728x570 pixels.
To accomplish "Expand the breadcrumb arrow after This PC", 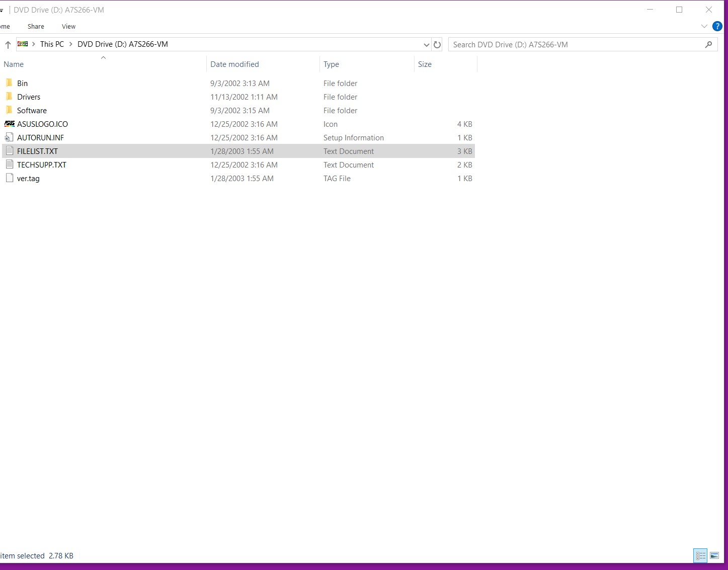I will (71, 44).
